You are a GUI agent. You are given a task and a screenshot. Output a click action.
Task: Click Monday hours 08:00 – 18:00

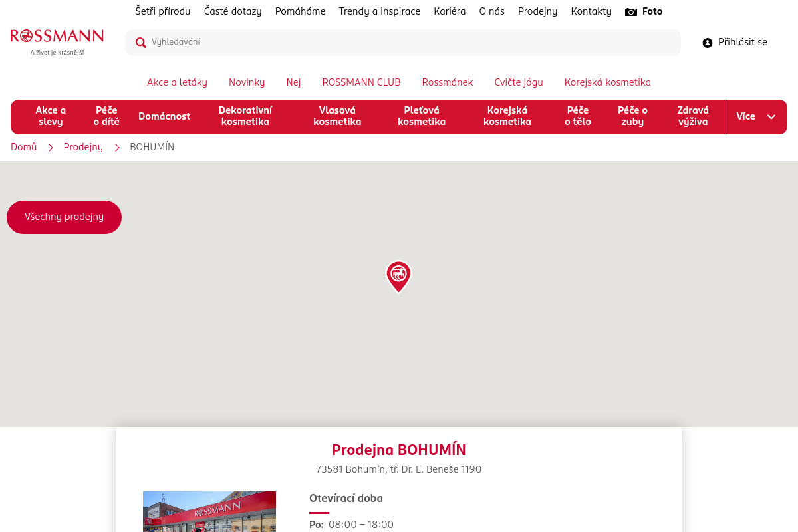[x=361, y=525]
